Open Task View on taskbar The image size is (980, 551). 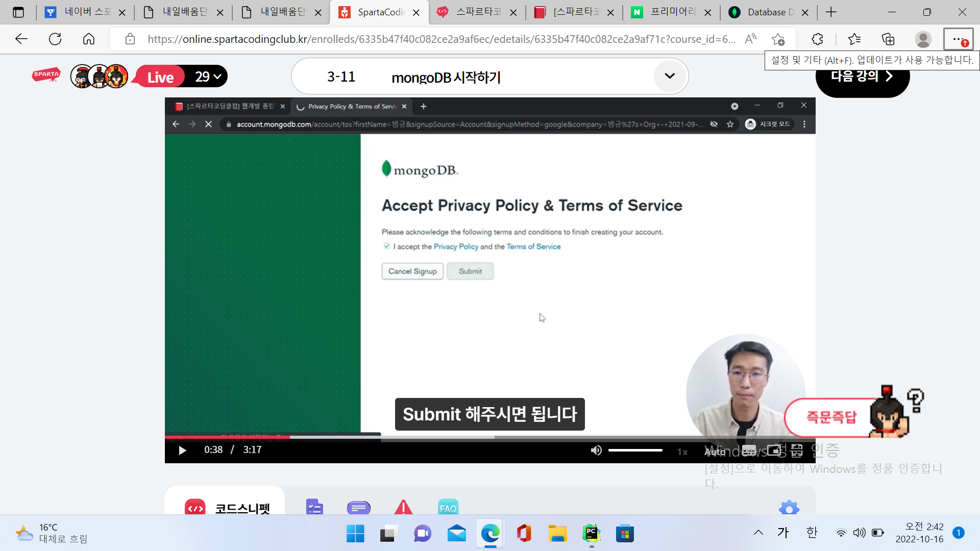click(388, 534)
